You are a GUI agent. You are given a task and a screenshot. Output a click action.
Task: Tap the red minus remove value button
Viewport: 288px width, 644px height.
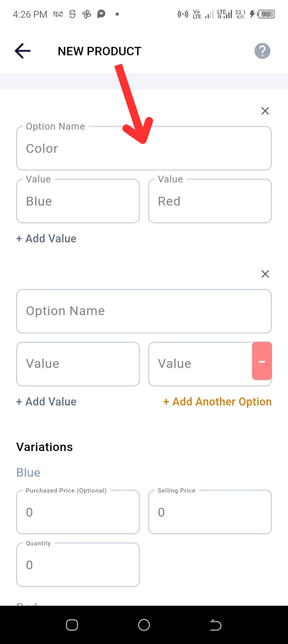click(x=262, y=361)
